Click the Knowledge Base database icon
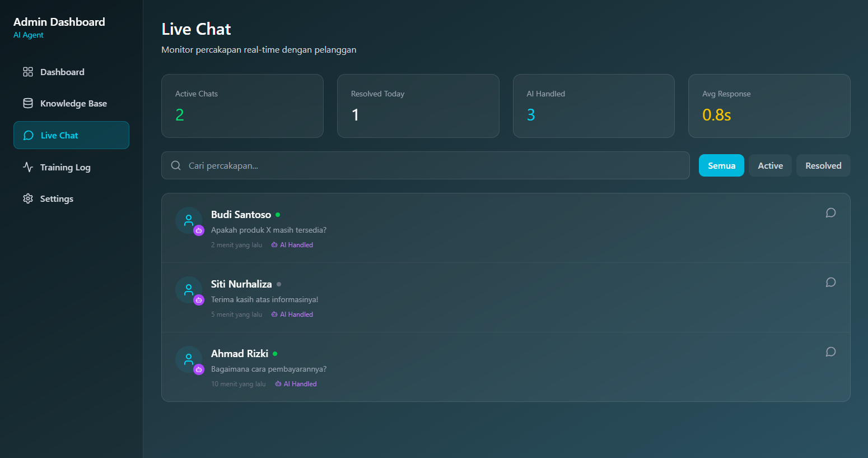The height and width of the screenshot is (458, 868). (x=28, y=104)
